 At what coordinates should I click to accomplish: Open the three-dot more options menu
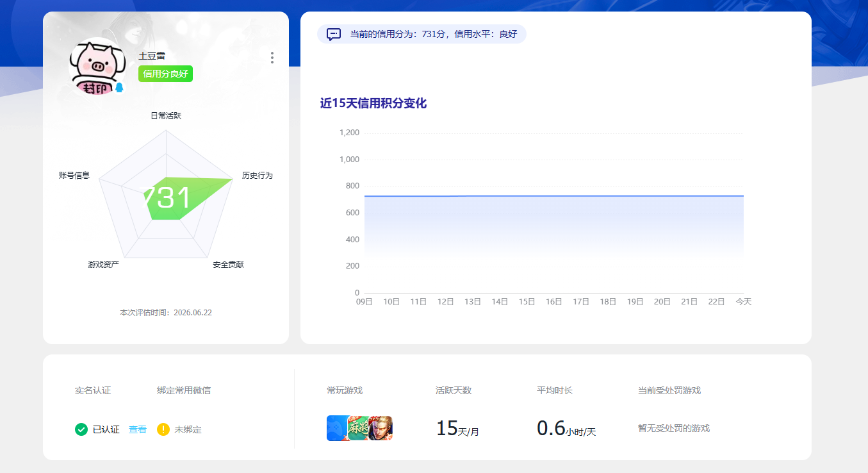click(272, 58)
